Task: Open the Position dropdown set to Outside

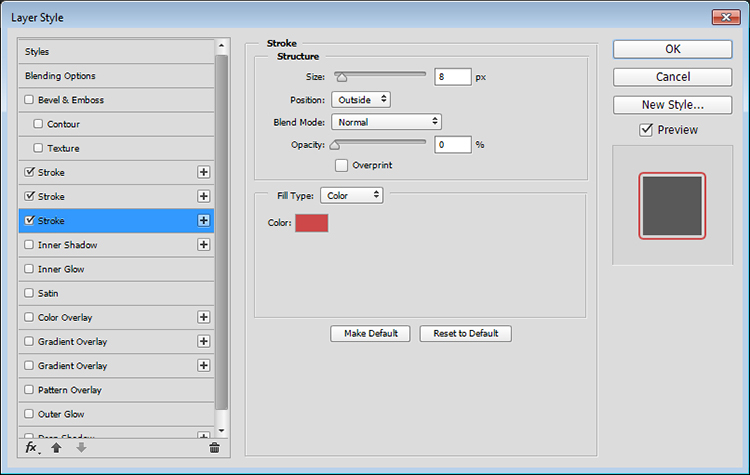Action: [x=360, y=99]
